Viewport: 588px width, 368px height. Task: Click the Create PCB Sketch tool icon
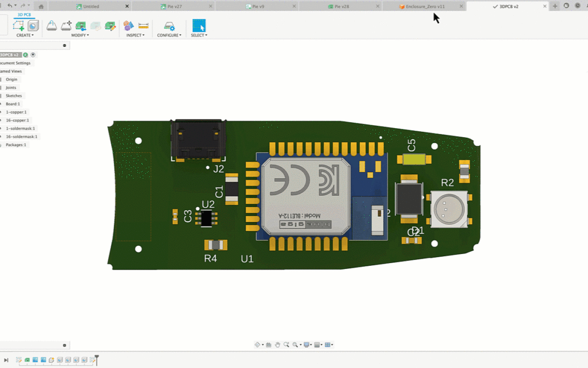click(x=18, y=25)
